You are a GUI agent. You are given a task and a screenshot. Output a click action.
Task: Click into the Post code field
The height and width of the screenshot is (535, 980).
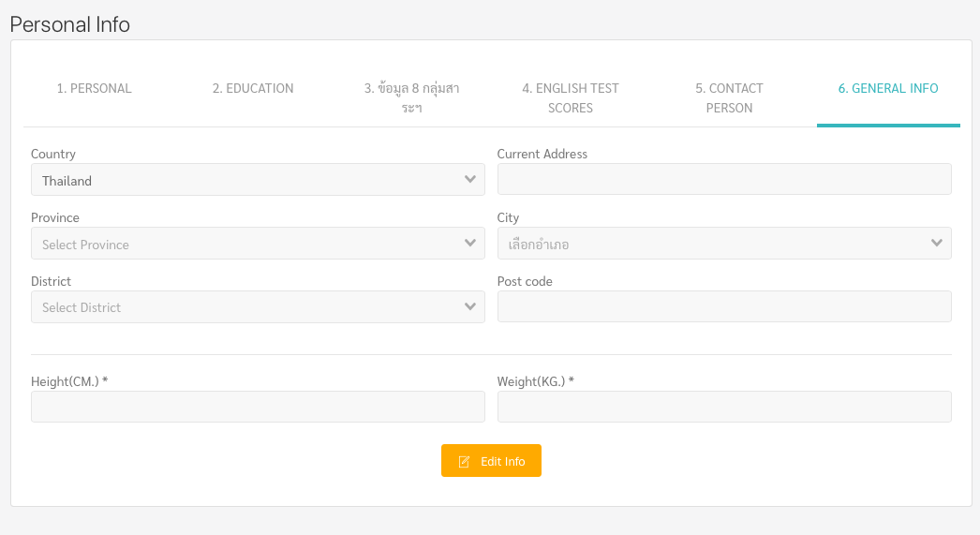tap(724, 307)
